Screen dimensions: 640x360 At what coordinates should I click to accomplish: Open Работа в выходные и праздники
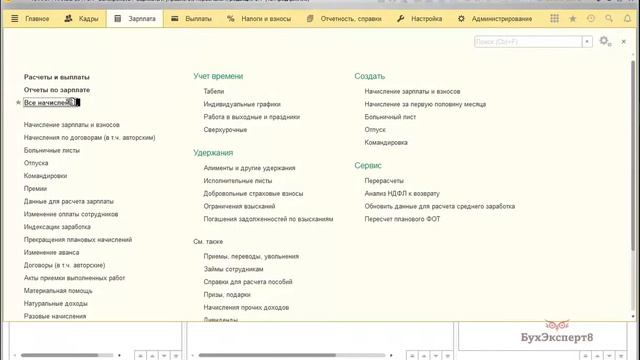point(251,117)
